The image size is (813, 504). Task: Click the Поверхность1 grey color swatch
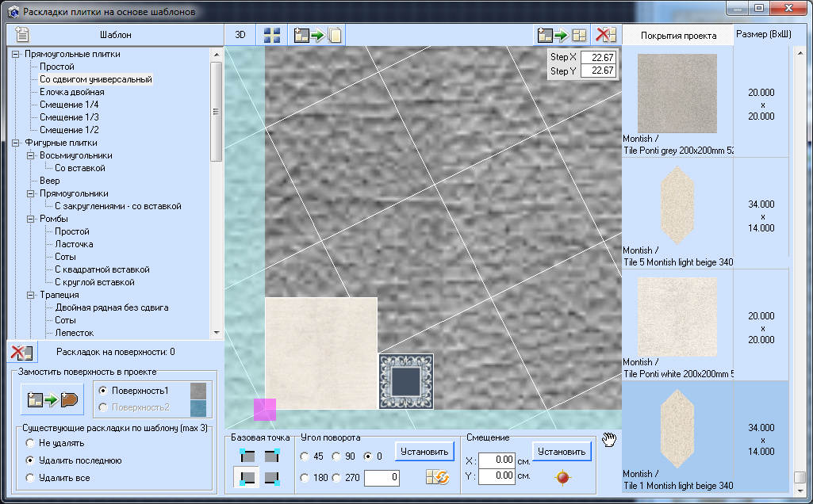[198, 391]
